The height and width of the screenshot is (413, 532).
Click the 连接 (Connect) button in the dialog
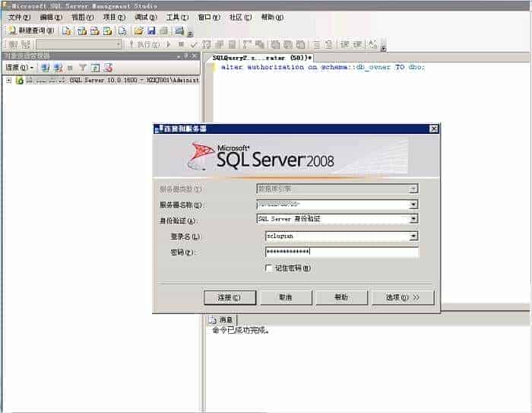click(230, 298)
